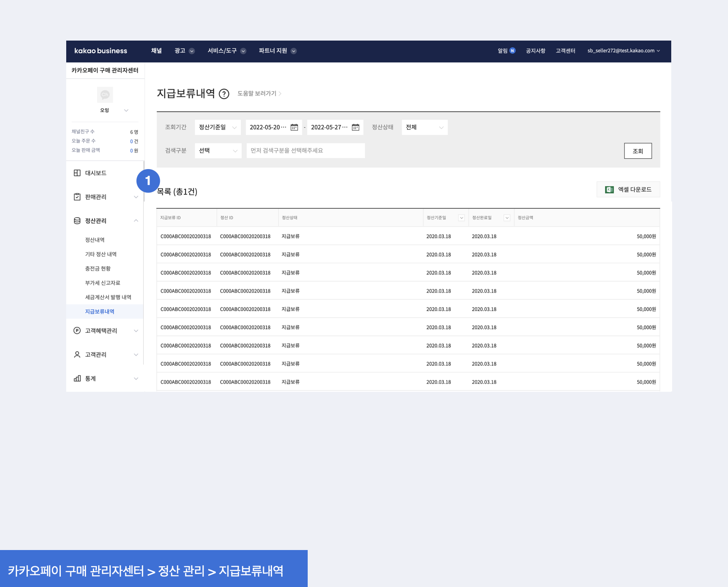Open the sb_seller272 account dropdown
The width and height of the screenshot is (728, 587).
pyautogui.click(x=623, y=51)
